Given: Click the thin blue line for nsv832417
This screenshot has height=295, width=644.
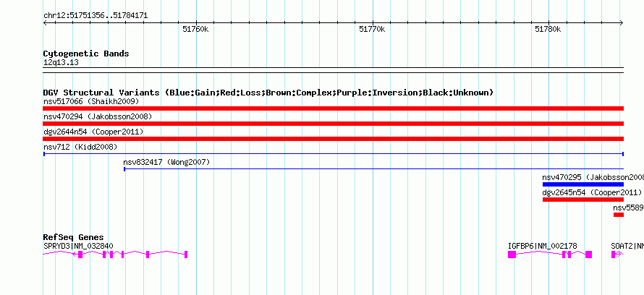Looking at the screenshot, I should [374, 168].
